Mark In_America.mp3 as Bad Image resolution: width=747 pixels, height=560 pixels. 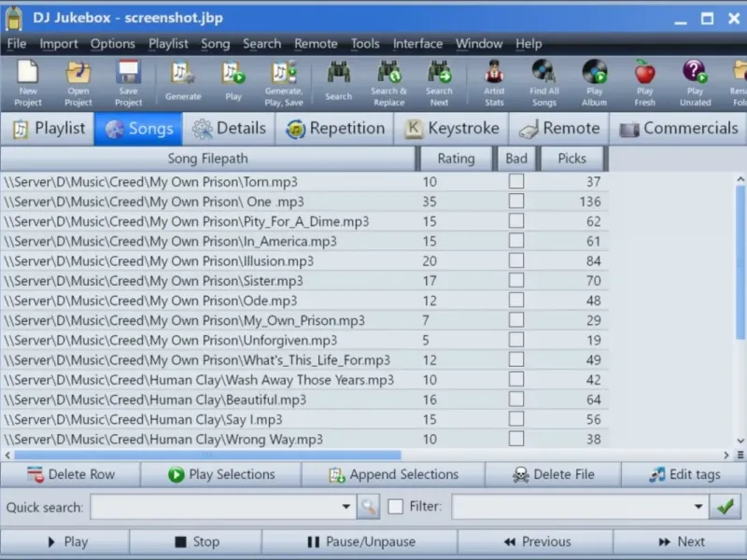(516, 241)
